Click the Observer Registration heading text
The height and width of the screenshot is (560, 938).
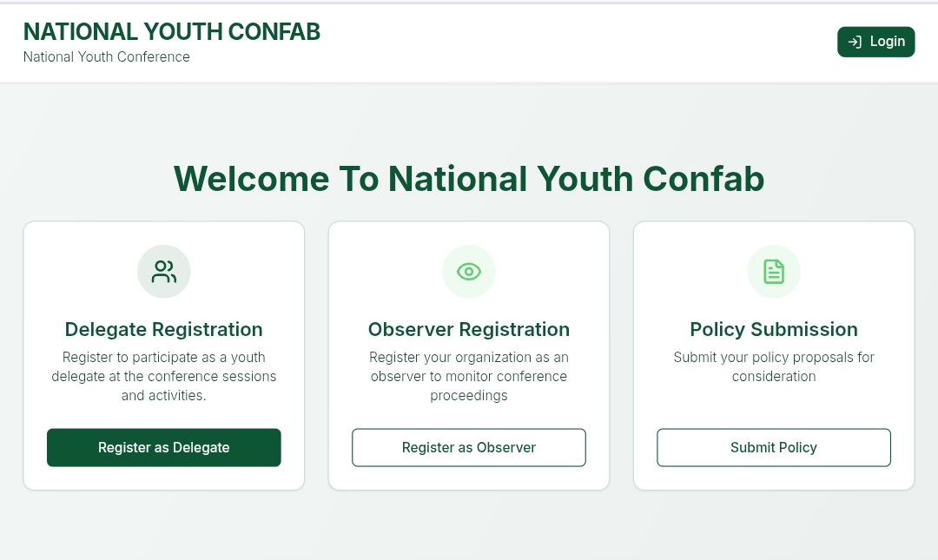tap(469, 330)
